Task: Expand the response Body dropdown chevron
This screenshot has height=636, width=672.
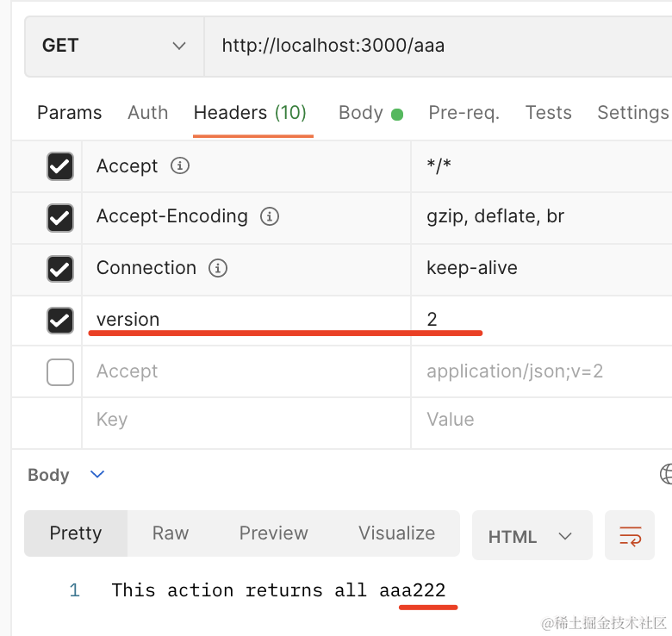Action: (x=97, y=474)
